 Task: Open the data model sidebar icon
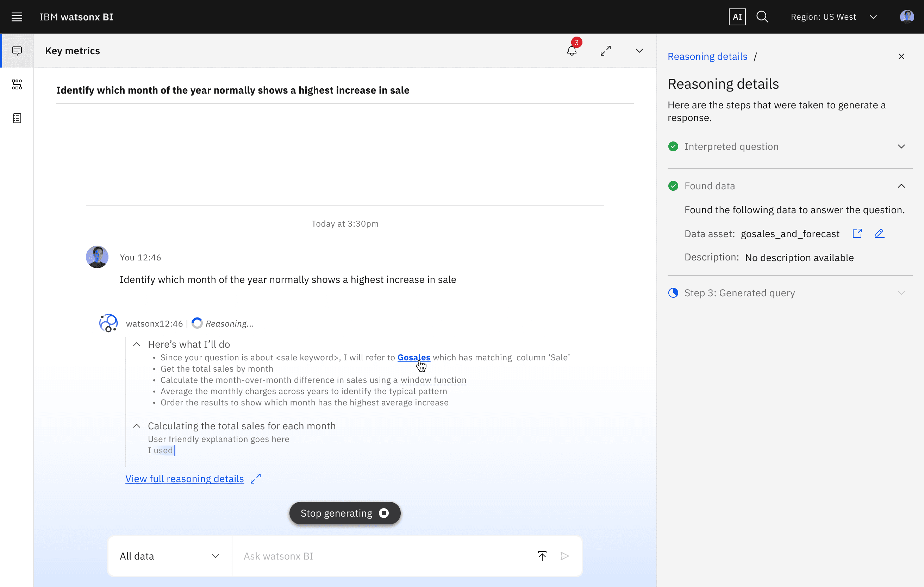click(x=17, y=84)
